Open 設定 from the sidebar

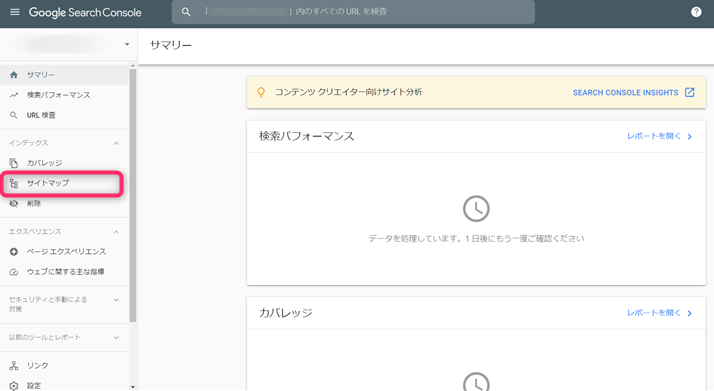coord(64,385)
